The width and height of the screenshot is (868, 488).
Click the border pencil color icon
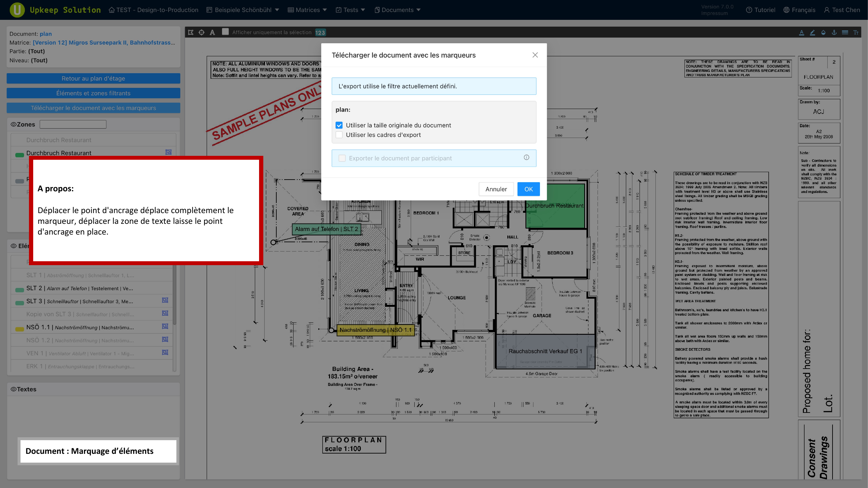(812, 32)
